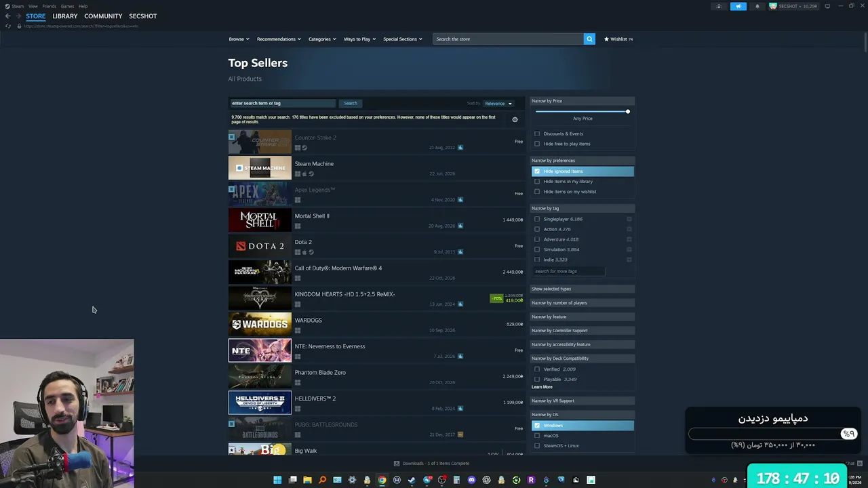Click the Steam taskbar icon

(x=412, y=480)
